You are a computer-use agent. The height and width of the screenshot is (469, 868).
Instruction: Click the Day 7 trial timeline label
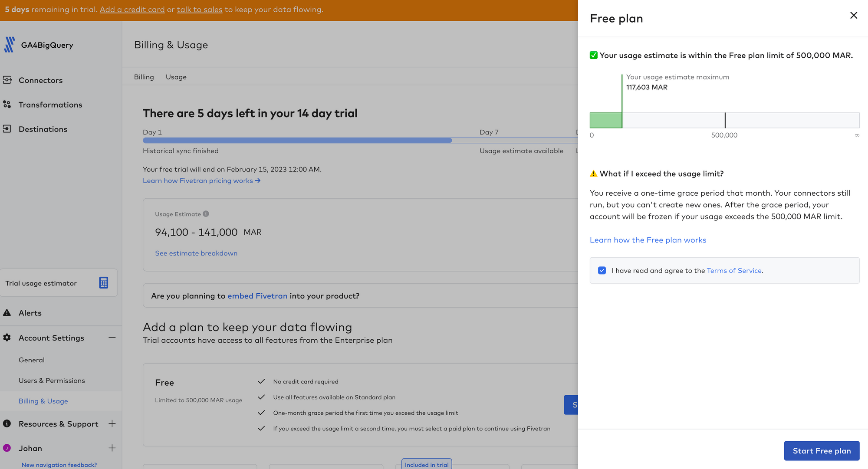(x=489, y=132)
